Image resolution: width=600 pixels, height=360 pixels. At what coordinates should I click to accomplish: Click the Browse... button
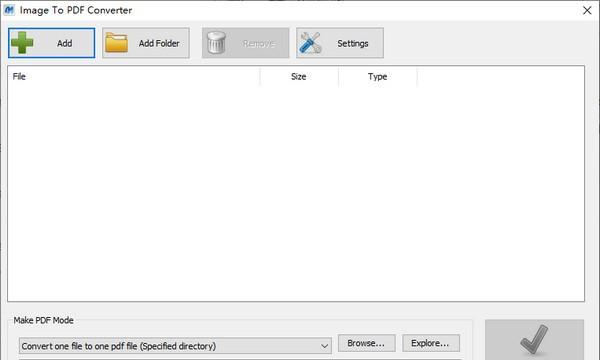366,343
